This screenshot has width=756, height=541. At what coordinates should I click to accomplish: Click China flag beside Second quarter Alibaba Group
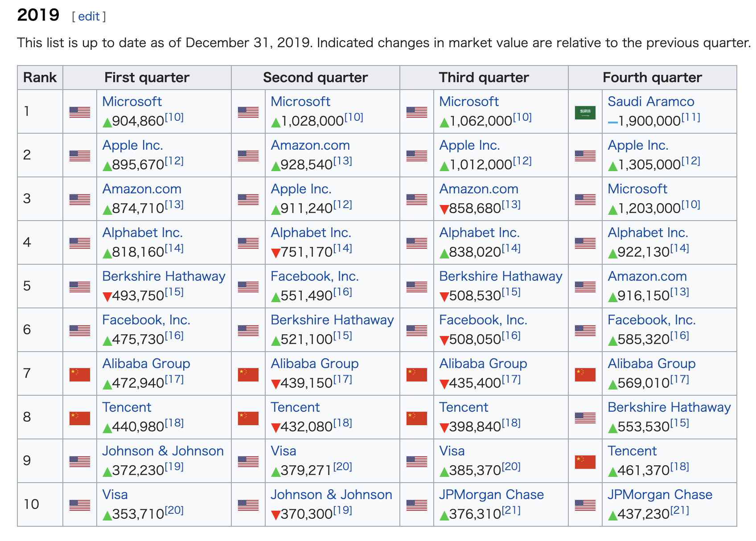coord(248,375)
